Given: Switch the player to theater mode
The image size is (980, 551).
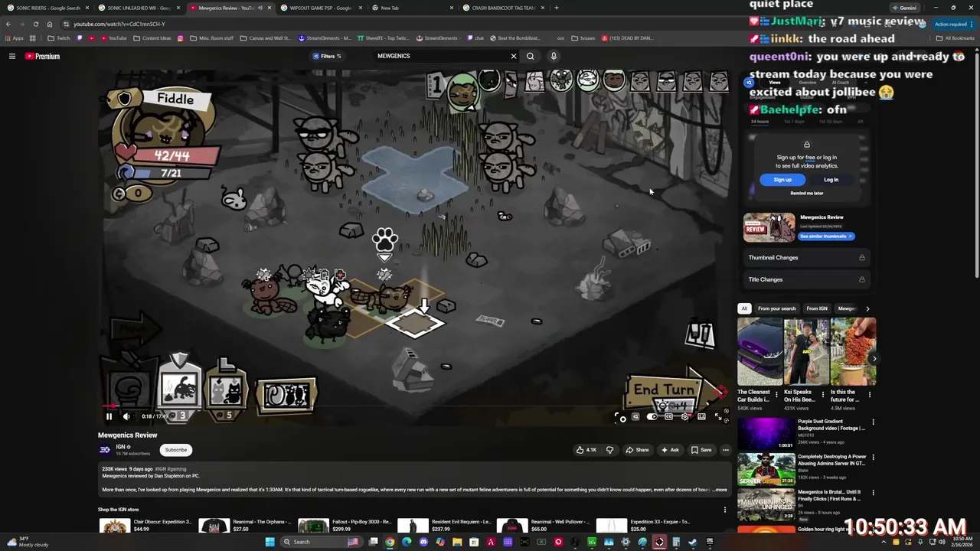Looking at the screenshot, I should (x=701, y=417).
